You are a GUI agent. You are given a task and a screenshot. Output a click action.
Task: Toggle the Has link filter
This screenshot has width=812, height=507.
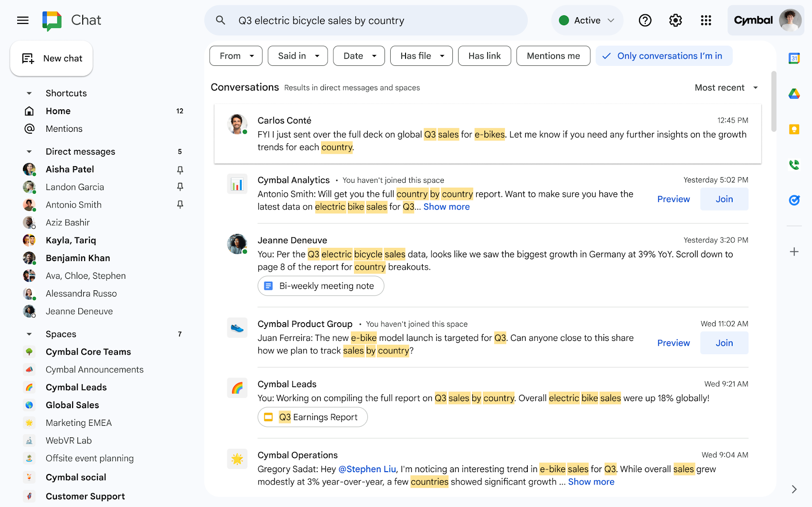coord(484,56)
